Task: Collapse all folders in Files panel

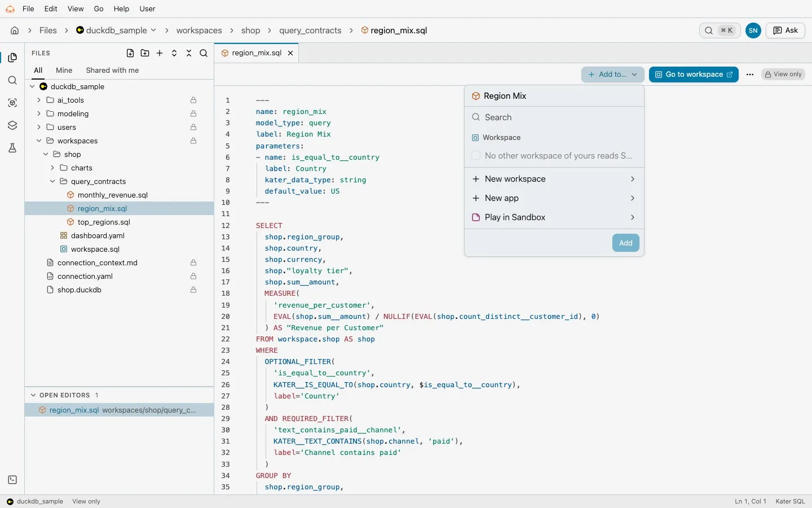Action: (x=189, y=53)
